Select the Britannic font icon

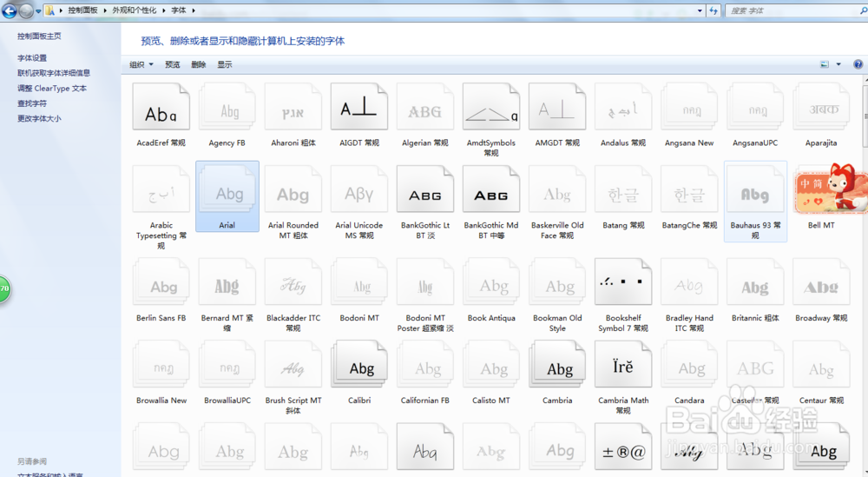tap(755, 282)
